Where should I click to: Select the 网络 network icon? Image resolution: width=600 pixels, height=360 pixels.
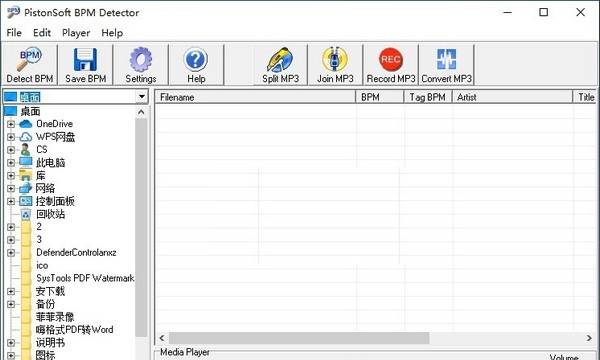click(26, 188)
